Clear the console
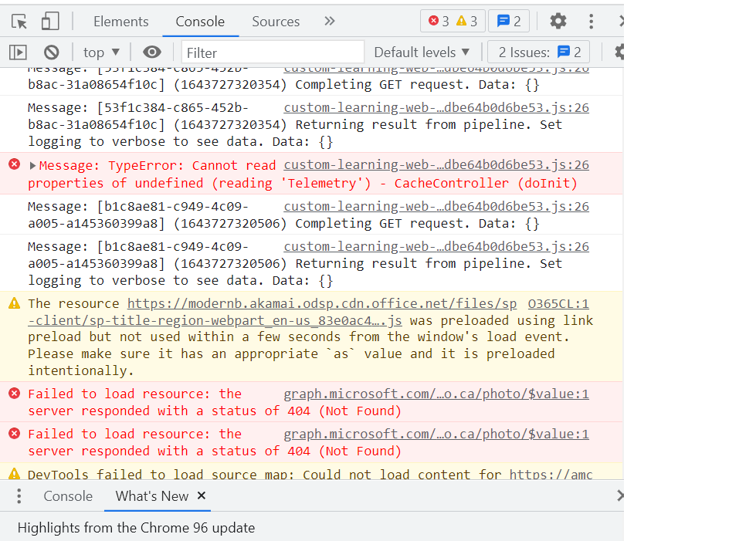 [52, 52]
